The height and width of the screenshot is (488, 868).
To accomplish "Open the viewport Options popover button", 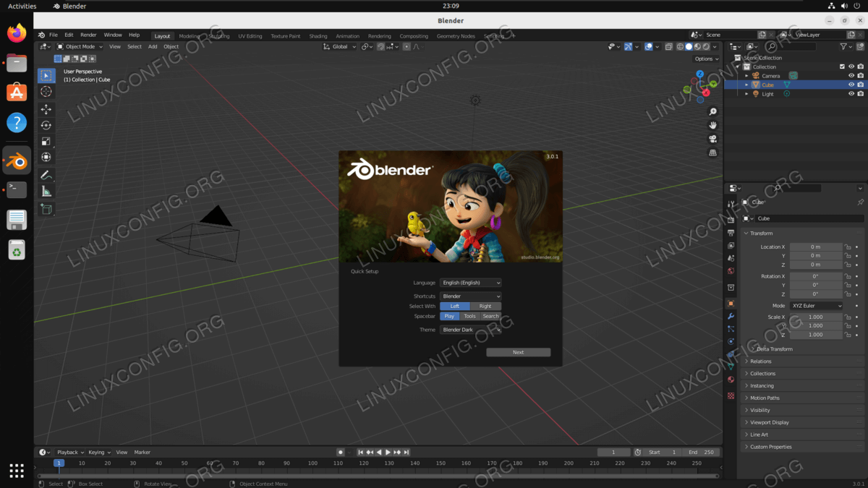I will 706,59.
